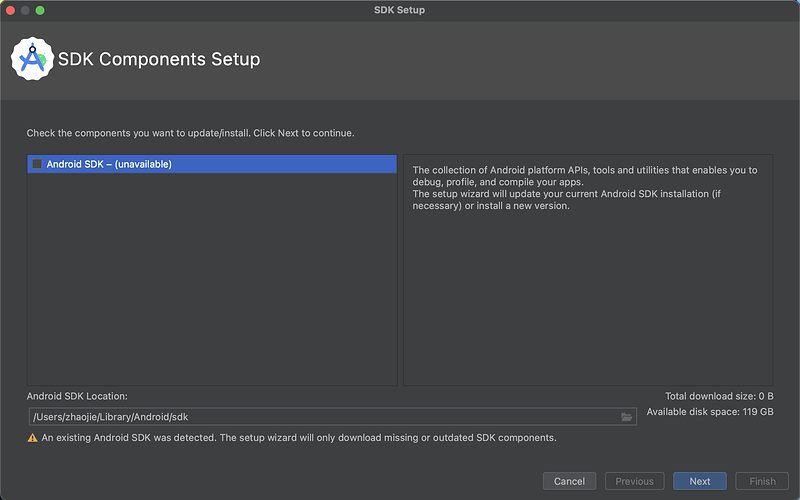Viewport: 800px width, 500px height.
Task: Check the Android SDK component checkbox
Action: pyautogui.click(x=37, y=164)
